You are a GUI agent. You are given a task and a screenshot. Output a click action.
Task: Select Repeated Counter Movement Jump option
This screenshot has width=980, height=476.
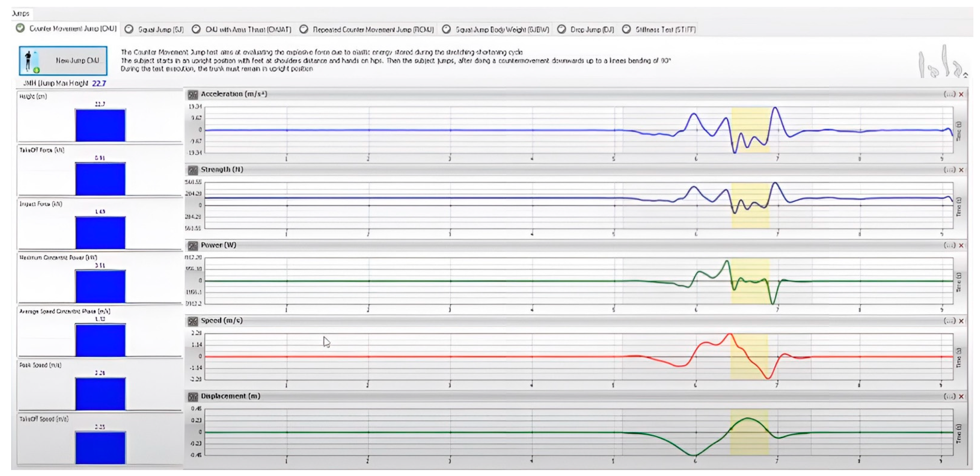pyautogui.click(x=304, y=29)
